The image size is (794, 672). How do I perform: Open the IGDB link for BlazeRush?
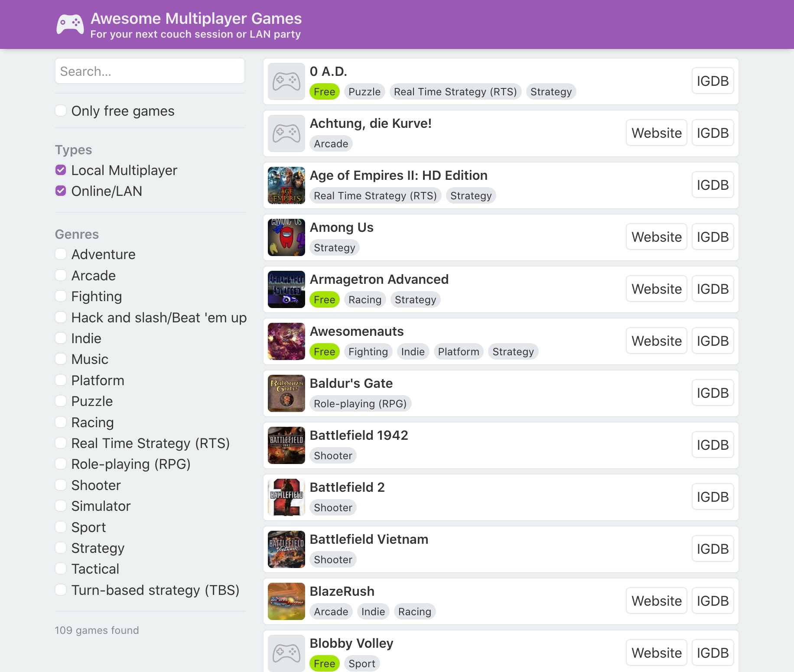coord(713,601)
